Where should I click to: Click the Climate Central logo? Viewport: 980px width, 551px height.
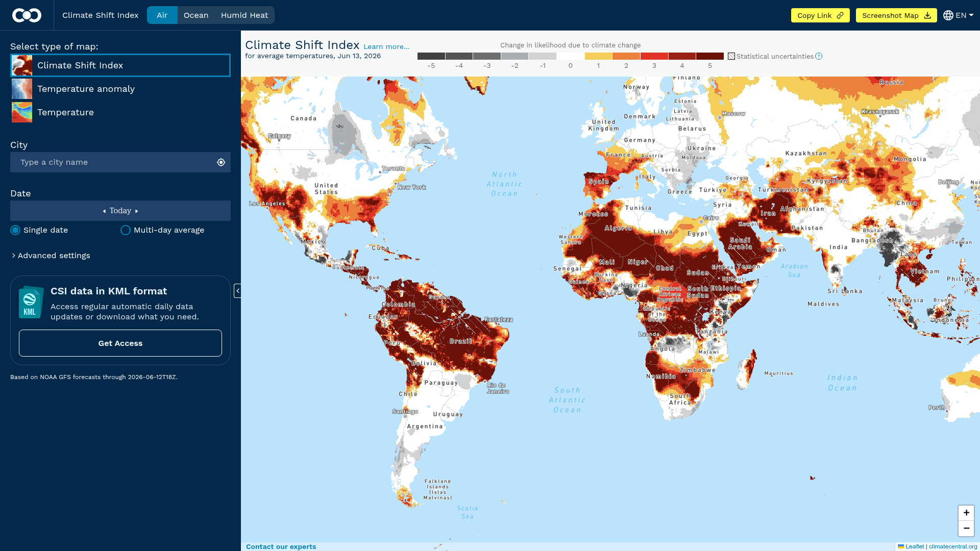pyautogui.click(x=27, y=15)
